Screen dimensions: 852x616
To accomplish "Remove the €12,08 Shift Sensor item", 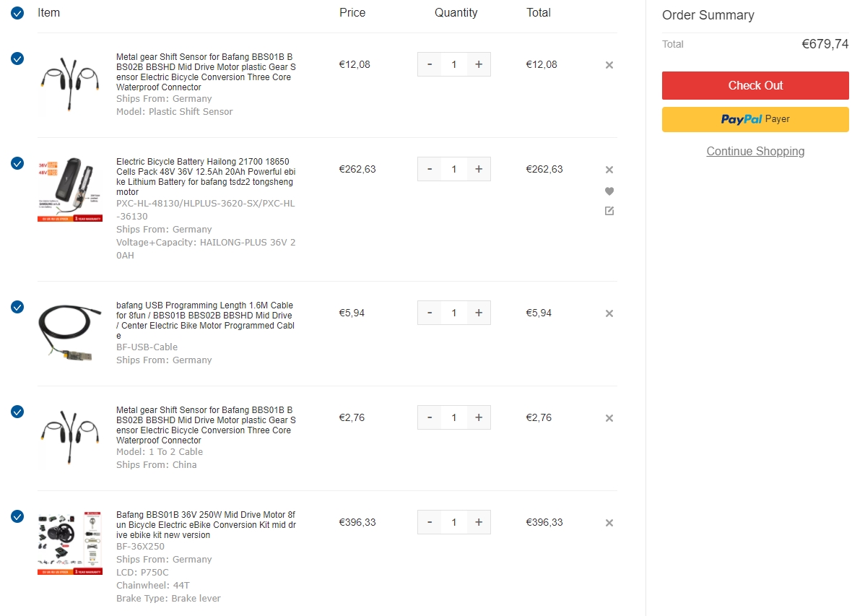I will (x=609, y=65).
